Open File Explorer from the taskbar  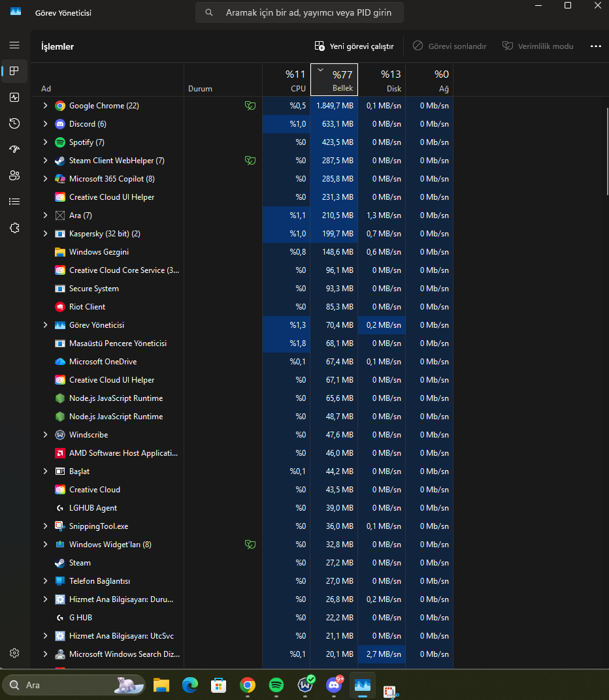[161, 685]
